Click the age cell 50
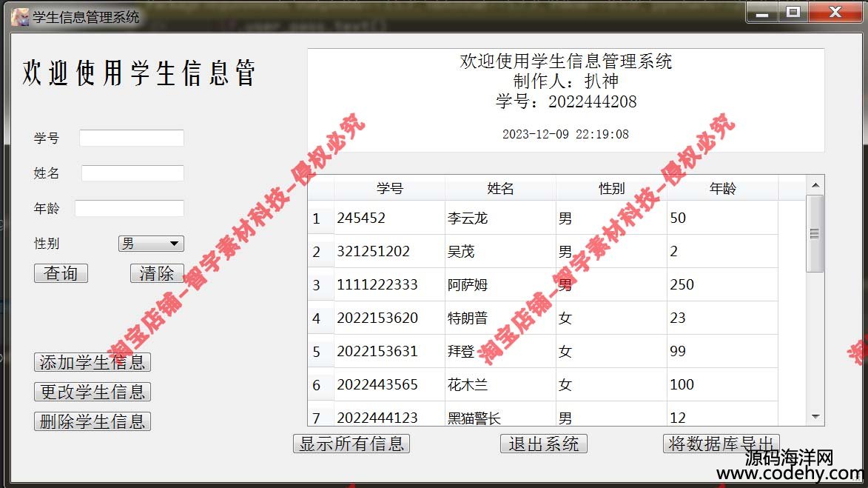868x488 pixels. [722, 218]
